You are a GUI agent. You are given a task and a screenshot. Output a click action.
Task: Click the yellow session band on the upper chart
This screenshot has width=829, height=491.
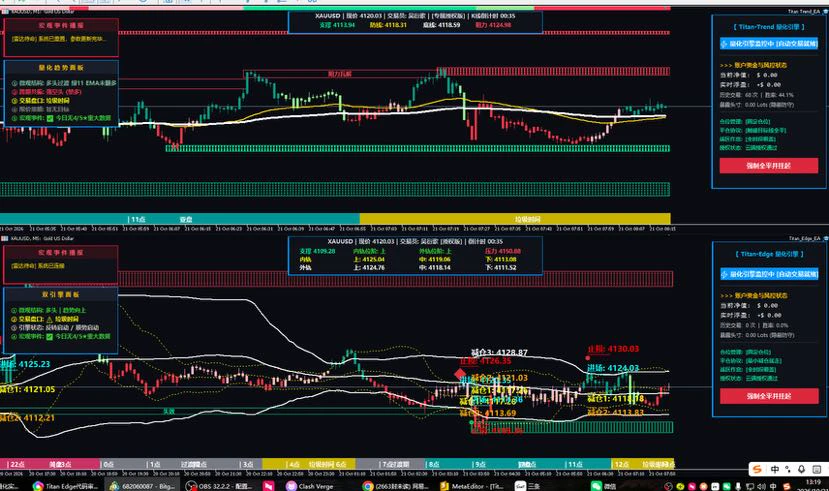pyautogui.click(x=515, y=219)
